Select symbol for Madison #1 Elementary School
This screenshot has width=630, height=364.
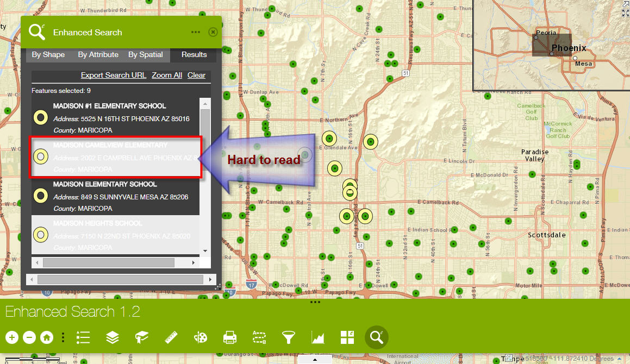[41, 118]
